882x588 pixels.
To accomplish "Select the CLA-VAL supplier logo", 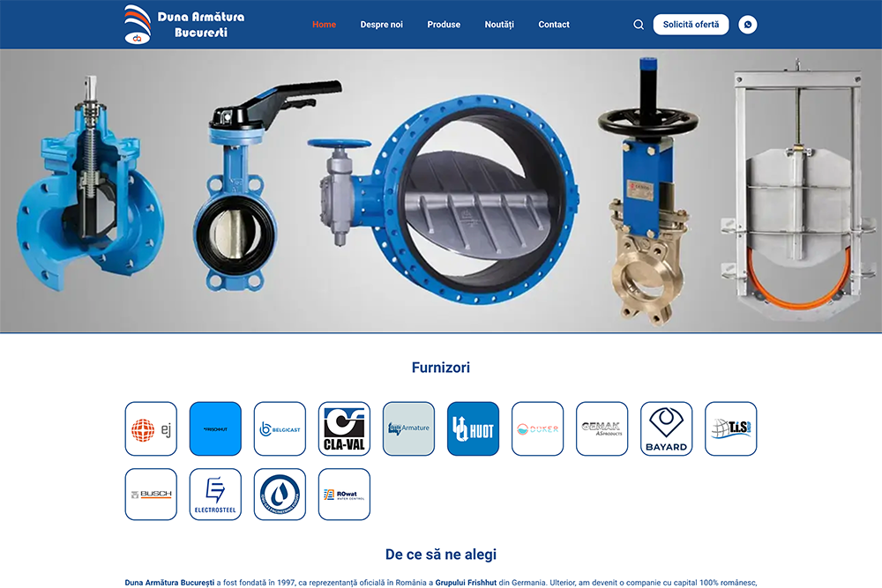I will pos(344,428).
